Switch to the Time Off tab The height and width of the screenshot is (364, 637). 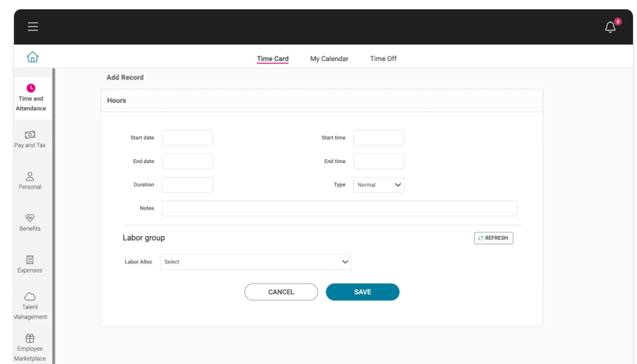(x=383, y=59)
